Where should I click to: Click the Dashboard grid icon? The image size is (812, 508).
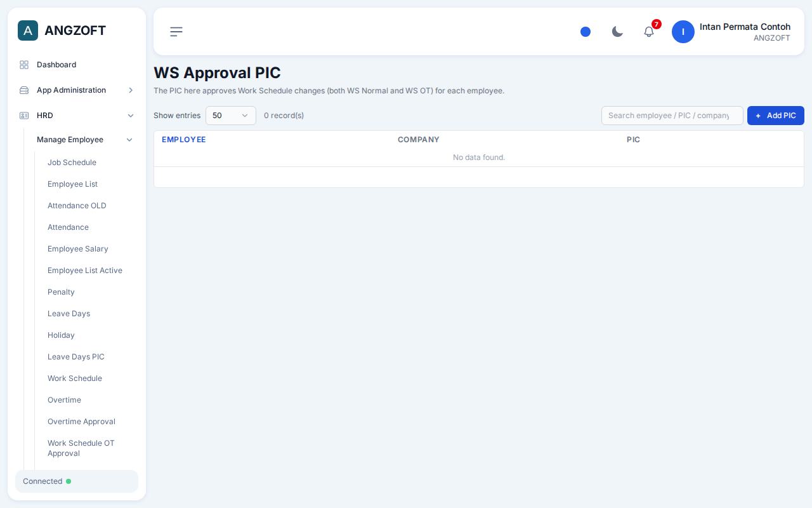[24, 65]
